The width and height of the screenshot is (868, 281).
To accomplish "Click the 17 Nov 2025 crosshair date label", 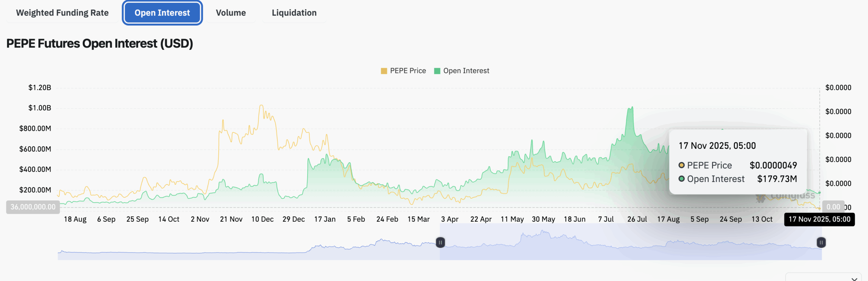I will point(819,219).
